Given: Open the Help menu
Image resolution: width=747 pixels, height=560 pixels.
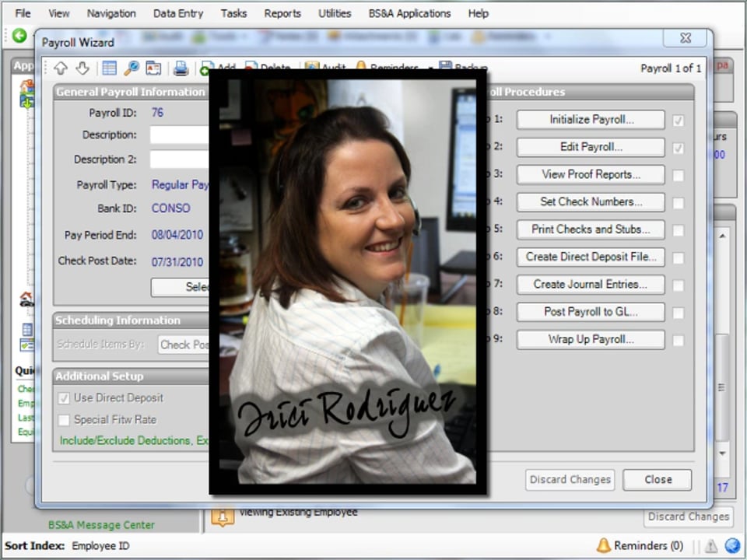Looking at the screenshot, I should click(x=479, y=13).
